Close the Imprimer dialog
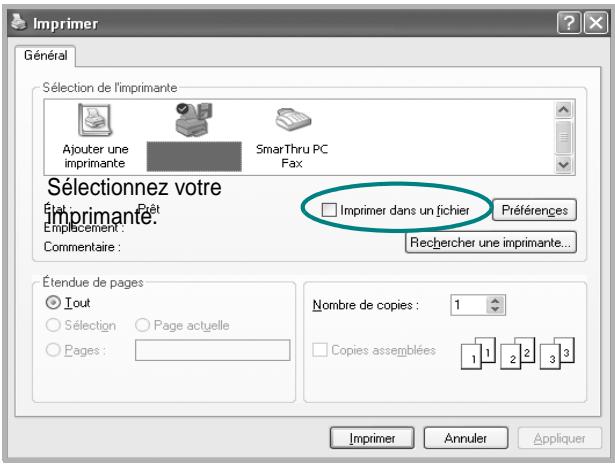615x465 pixels. click(596, 23)
